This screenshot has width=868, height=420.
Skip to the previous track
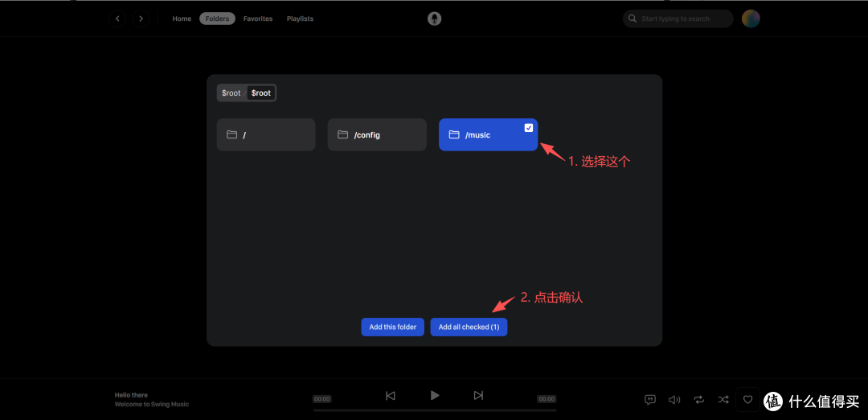click(391, 396)
